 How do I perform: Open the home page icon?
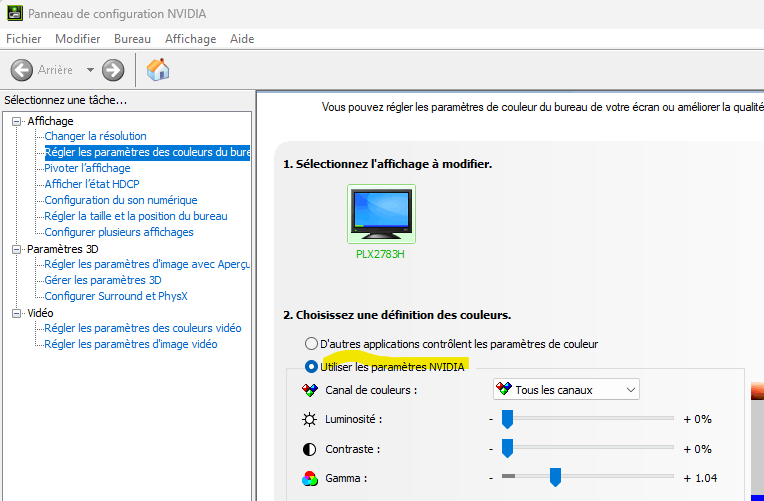[x=158, y=70]
